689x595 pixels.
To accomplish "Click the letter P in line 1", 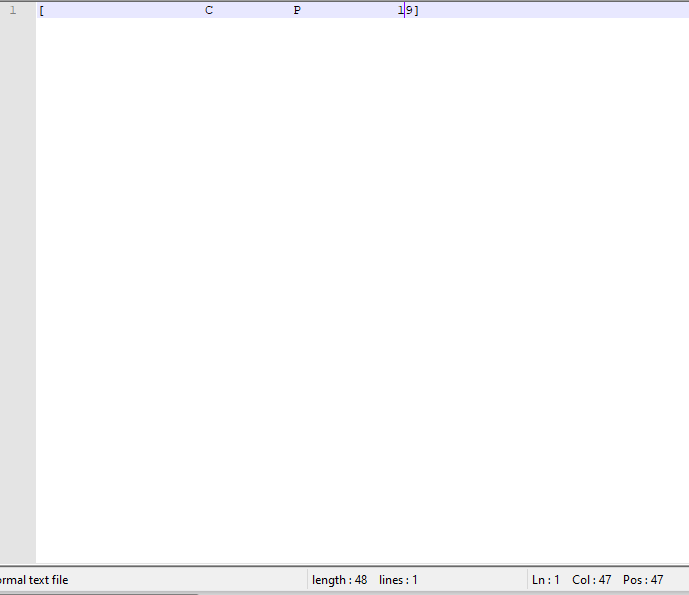I will click(297, 10).
